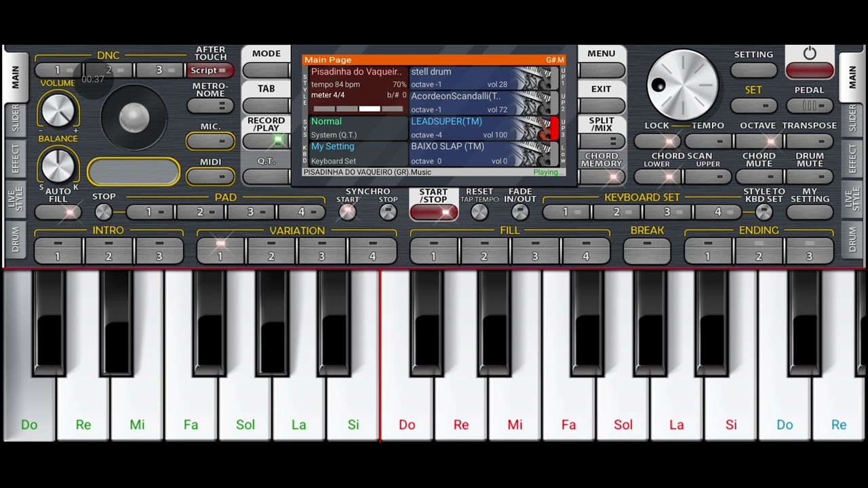Viewport: 868px width, 488px height.
Task: Select Variation 2 button
Action: coord(271,251)
